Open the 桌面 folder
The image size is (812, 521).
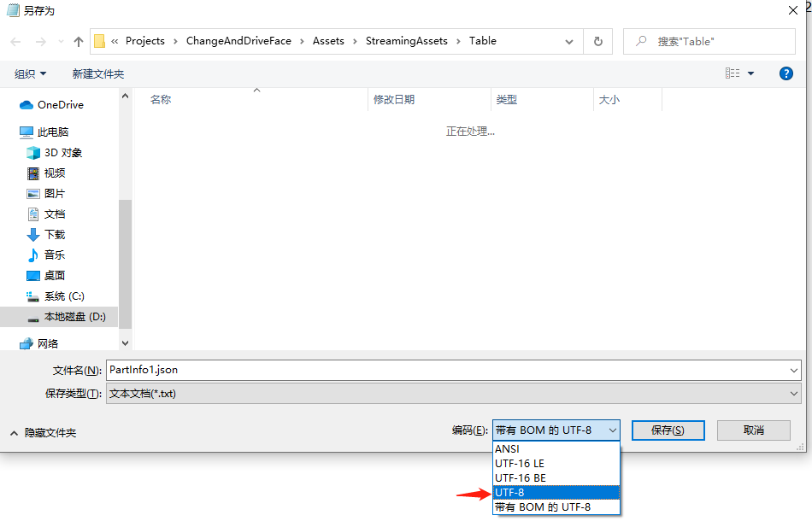pos(46,276)
